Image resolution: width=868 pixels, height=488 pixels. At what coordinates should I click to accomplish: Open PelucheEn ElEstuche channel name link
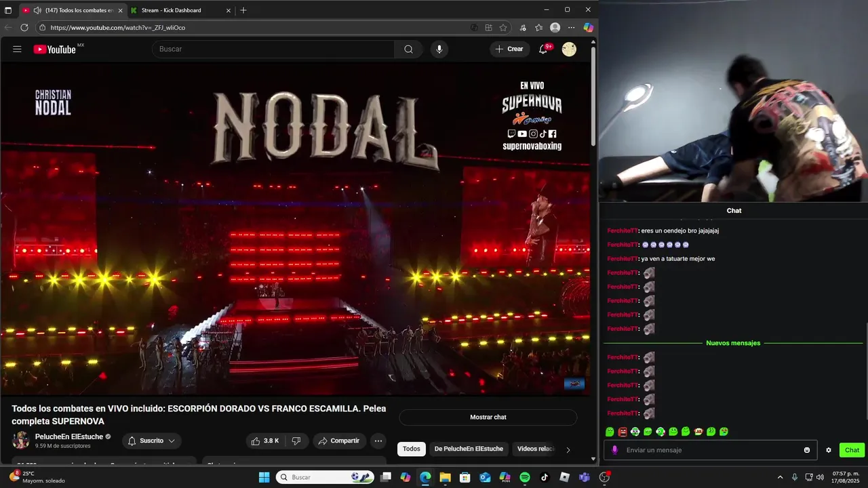(x=69, y=436)
